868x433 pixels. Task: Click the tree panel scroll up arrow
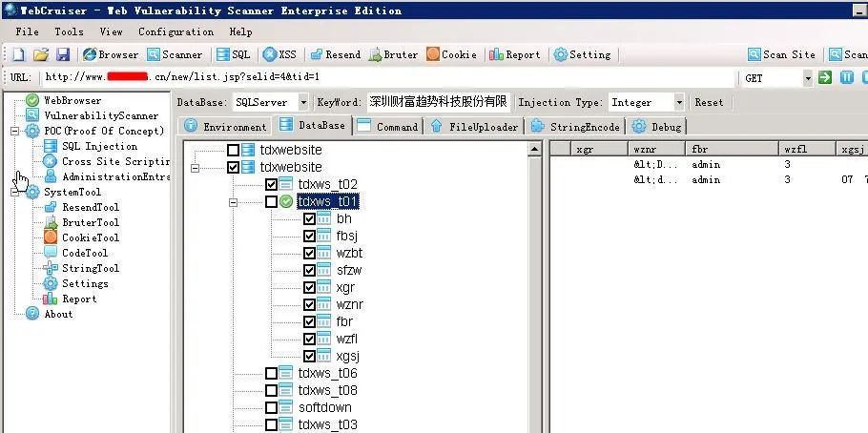point(534,149)
